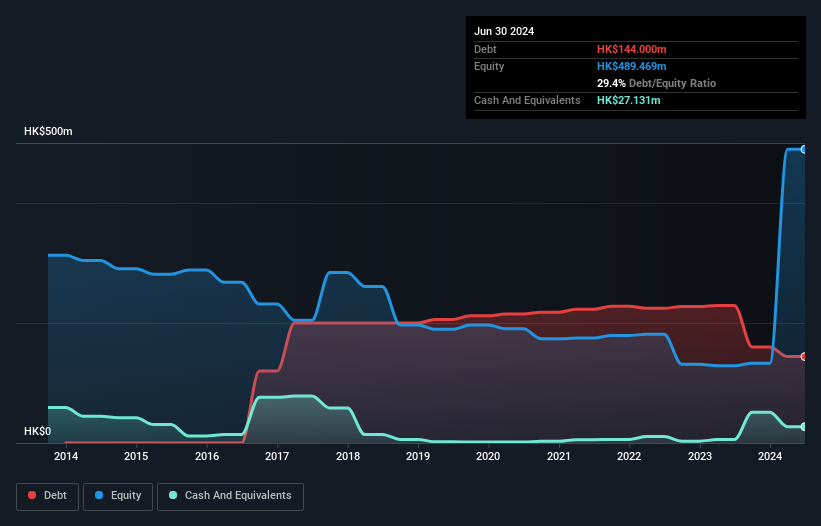Screen dimensions: 821x526
Task: Click the 2018 x-axis label
Action: point(348,456)
